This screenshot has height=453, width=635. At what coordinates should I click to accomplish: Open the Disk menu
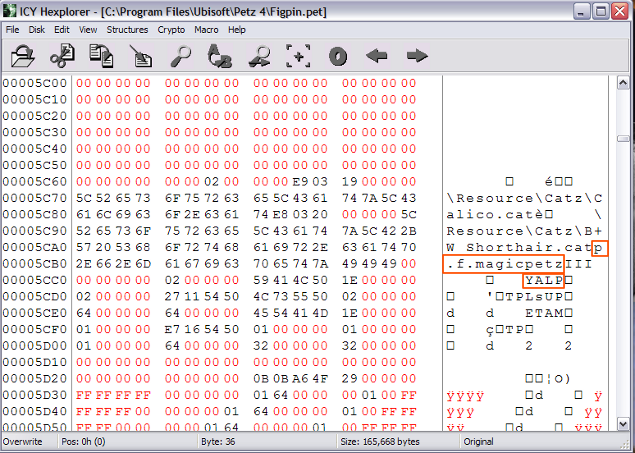coord(36,30)
